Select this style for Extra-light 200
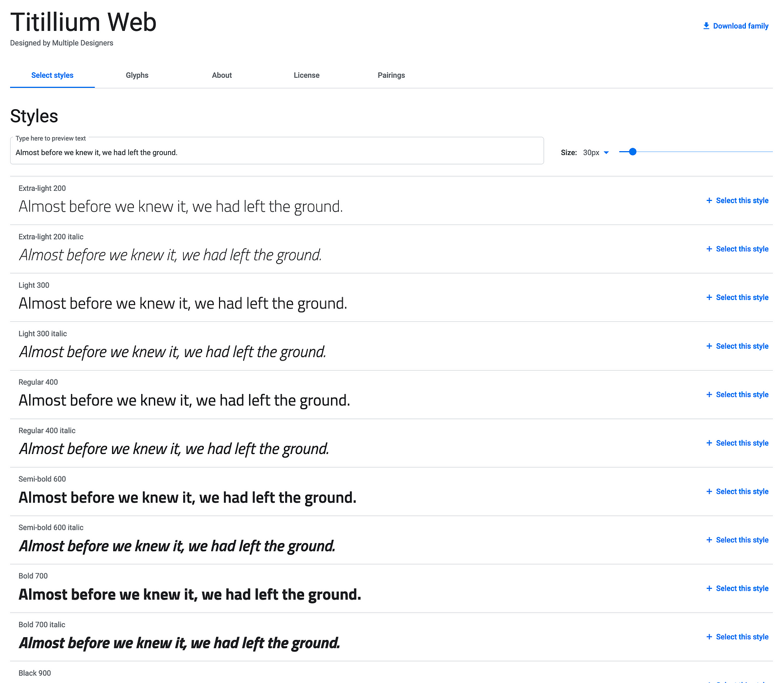This screenshot has height=683, width=784. (742, 200)
